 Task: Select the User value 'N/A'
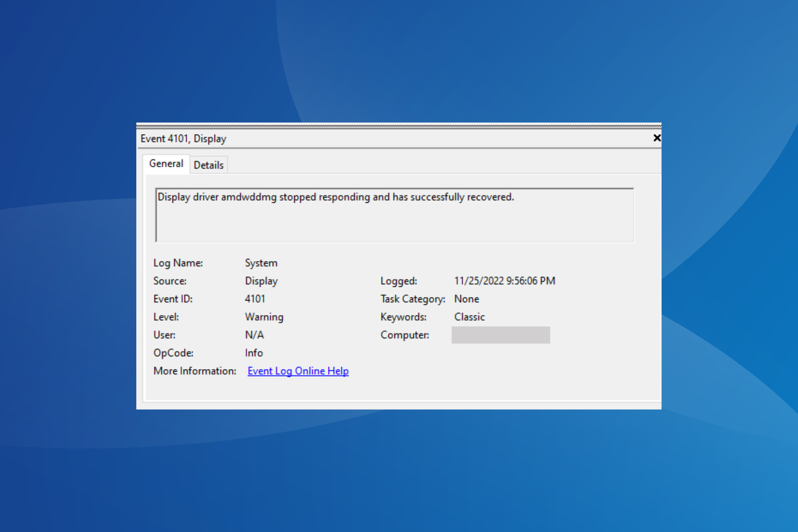(254, 335)
